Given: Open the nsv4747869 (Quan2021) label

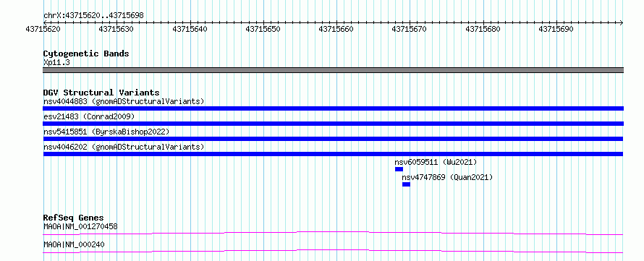Looking at the screenshot, I should tap(447, 177).
